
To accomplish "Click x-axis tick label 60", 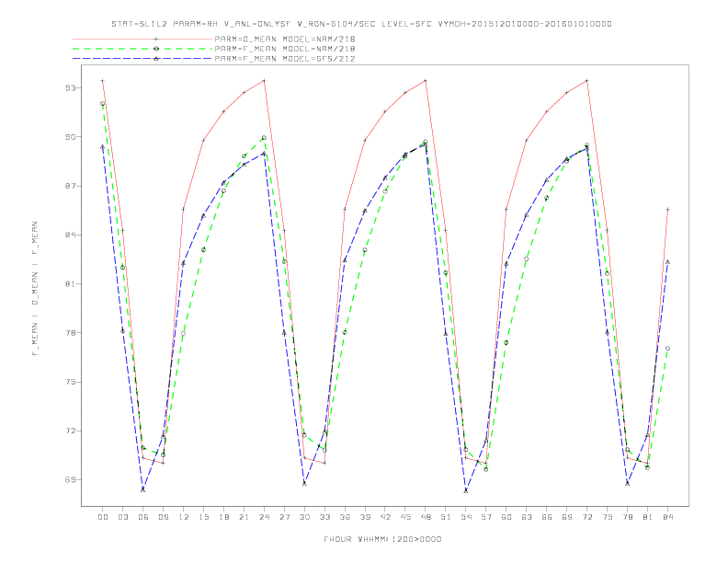I will coord(506,517).
